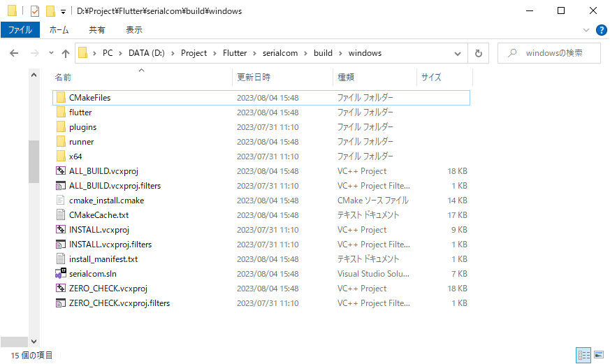Select the ZERO_CHECK.vcxproj.filters file name
The image size is (610, 364).
119,303
